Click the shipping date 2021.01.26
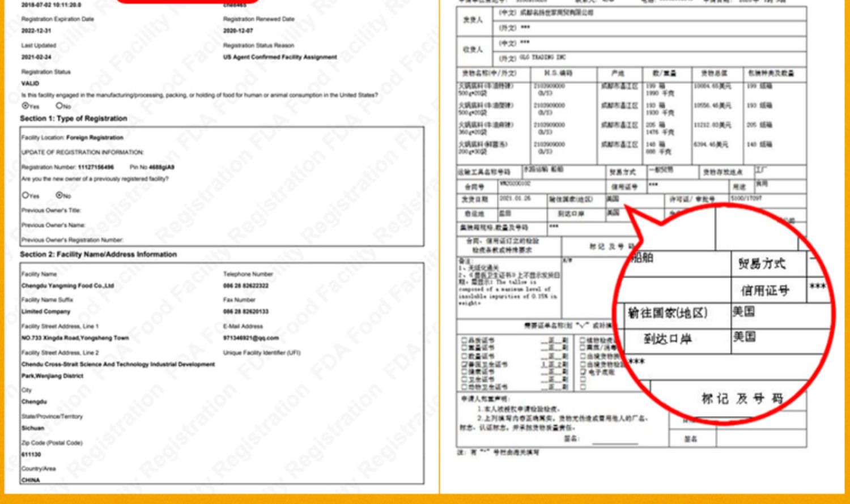Image resolution: width=850 pixels, height=504 pixels. 515,199
